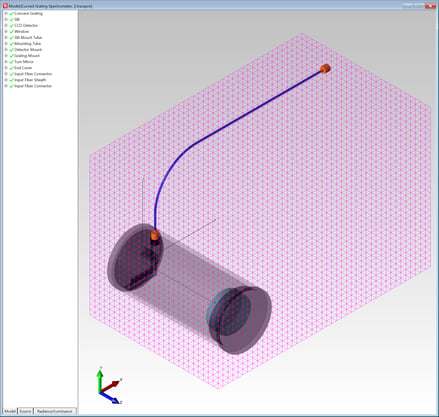This screenshot has width=439, height=417.
Task: Select the CCD Detector tree label
Action: pos(26,25)
